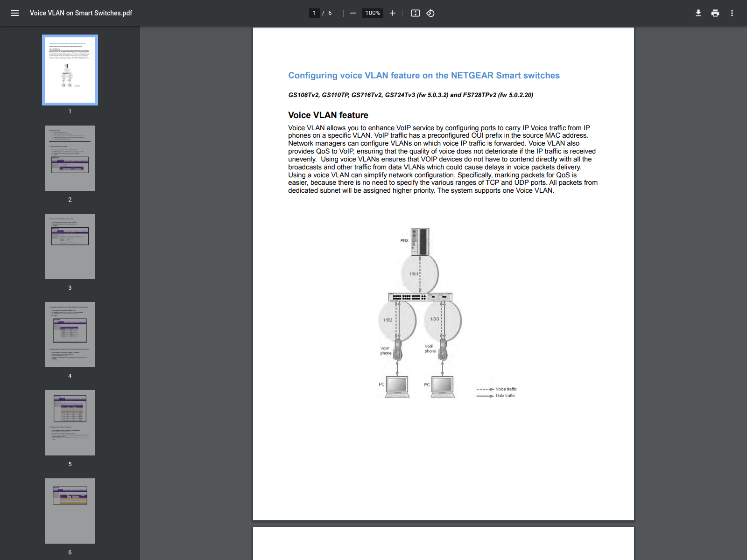Click the file name Voice VLAN on Smart Switches.pdf
747x560 pixels.
click(81, 13)
